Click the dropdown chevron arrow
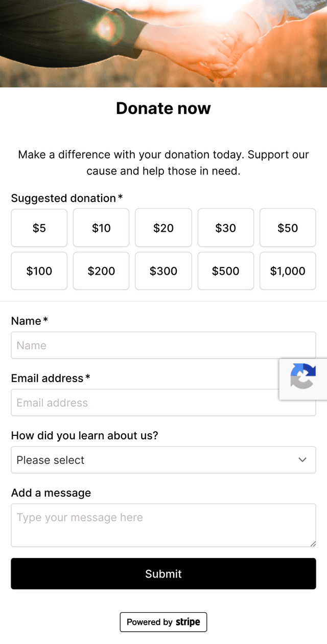Viewport: 327px width, 644px height. [x=302, y=460]
